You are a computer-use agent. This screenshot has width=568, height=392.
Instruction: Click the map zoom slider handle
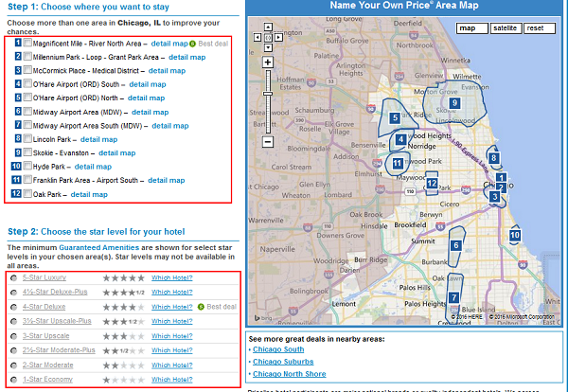pyautogui.click(x=268, y=94)
